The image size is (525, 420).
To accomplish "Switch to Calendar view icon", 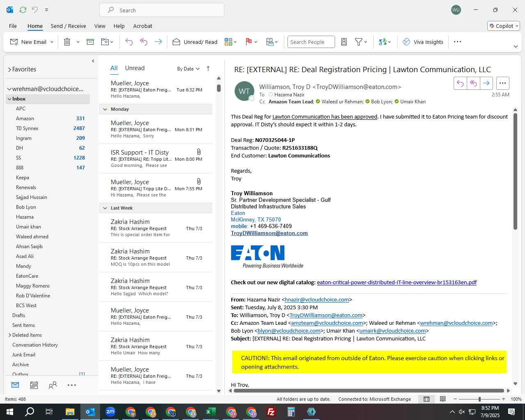I will click(34, 385).
